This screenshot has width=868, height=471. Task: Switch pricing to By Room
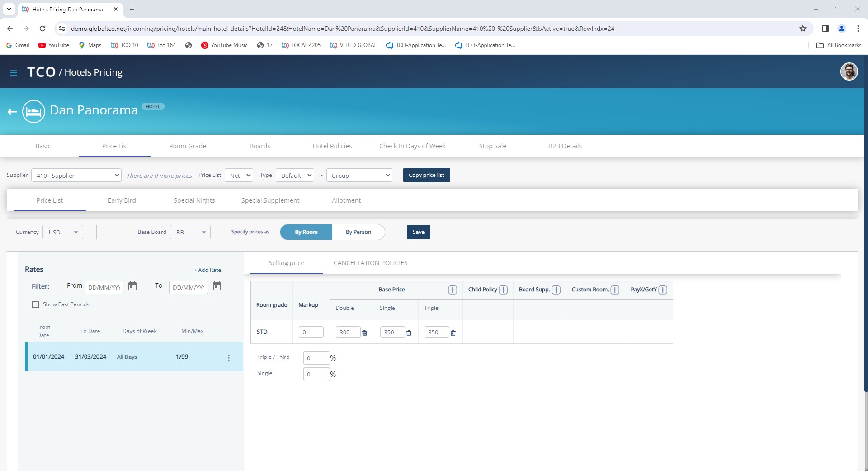pyautogui.click(x=306, y=232)
